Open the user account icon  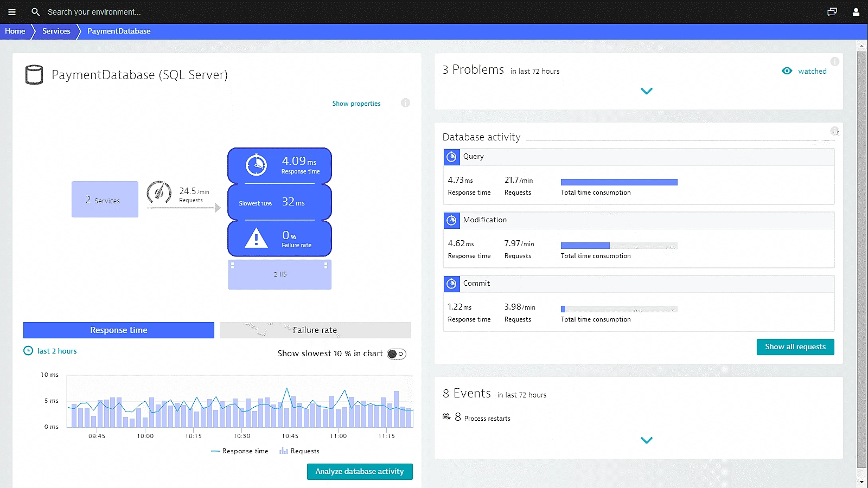click(x=856, y=12)
